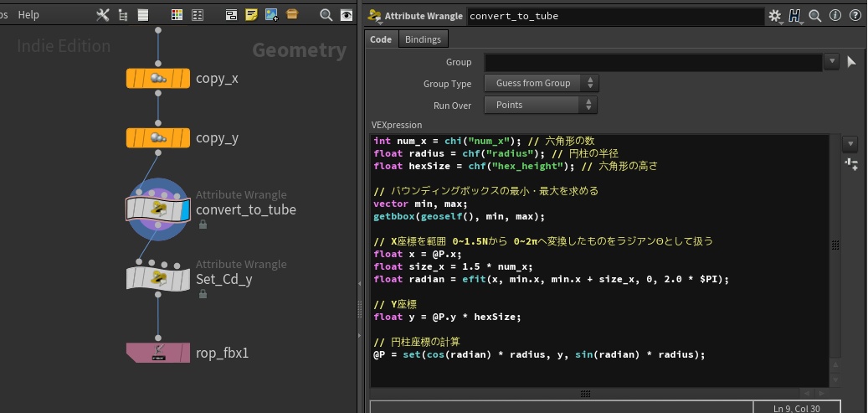The width and height of the screenshot is (868, 413).
Task: Click the line 'getbbox(geoself(), min, max);'
Action: tap(459, 216)
